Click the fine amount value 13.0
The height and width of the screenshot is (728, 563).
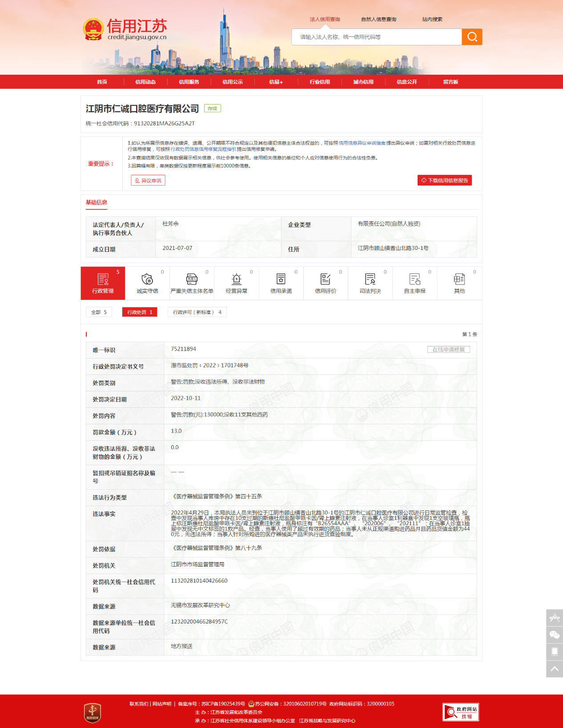[x=176, y=431]
